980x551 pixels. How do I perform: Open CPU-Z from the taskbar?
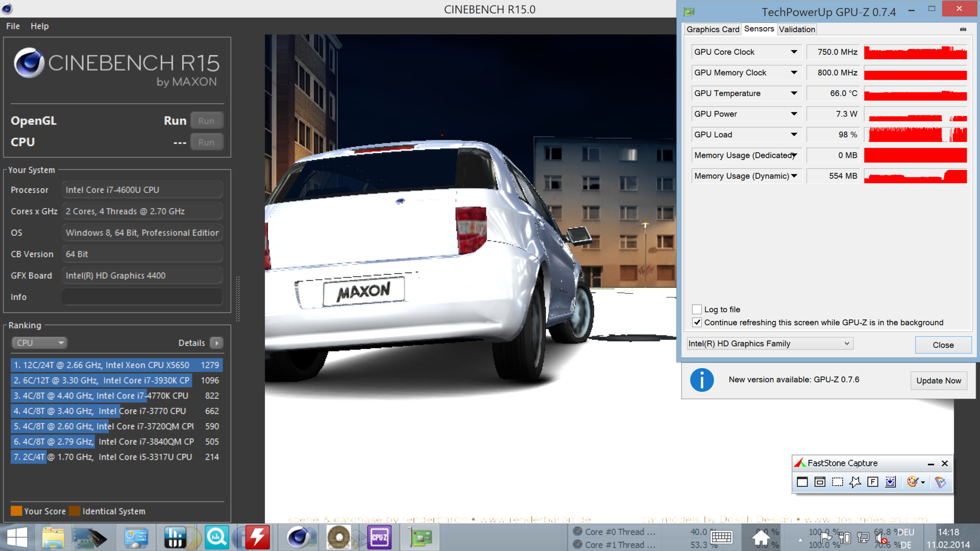click(379, 538)
